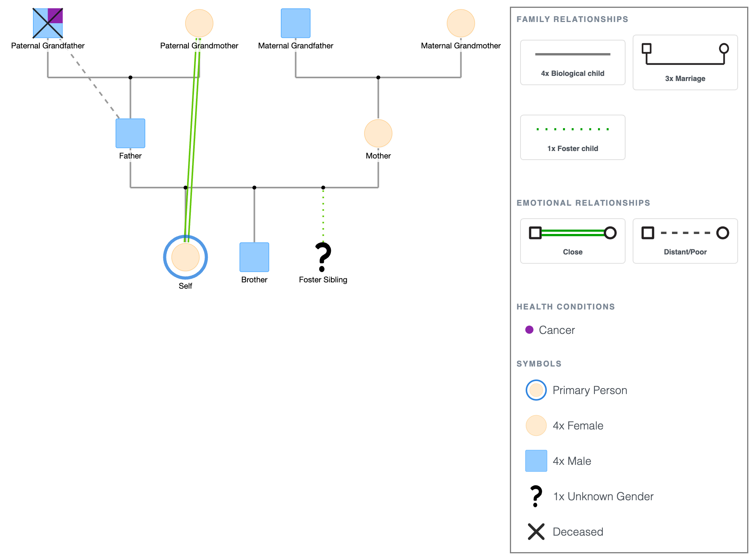Click the Foster Sibling label text

[x=323, y=280]
